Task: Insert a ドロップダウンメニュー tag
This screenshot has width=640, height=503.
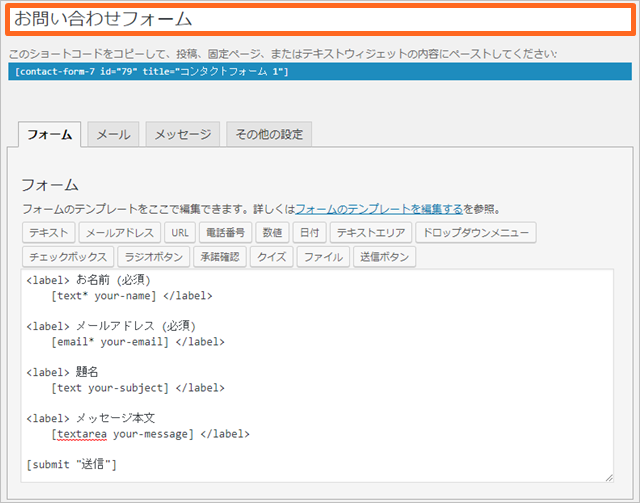Action: pyautogui.click(x=476, y=233)
